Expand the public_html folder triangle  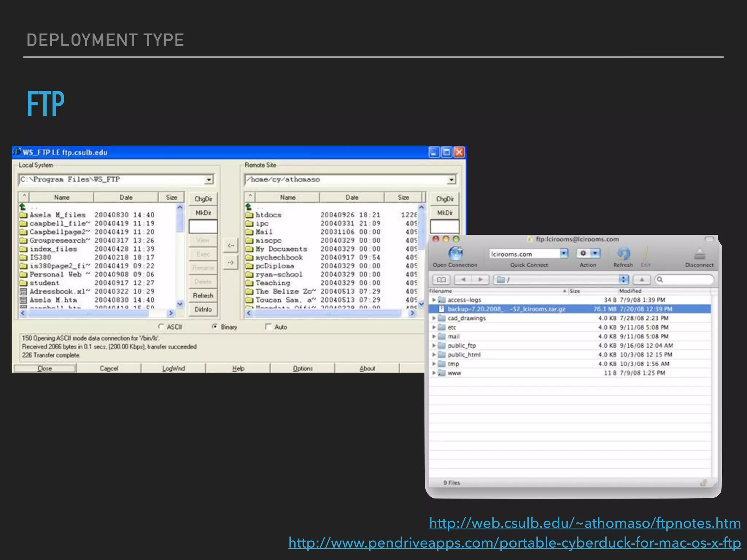click(434, 354)
